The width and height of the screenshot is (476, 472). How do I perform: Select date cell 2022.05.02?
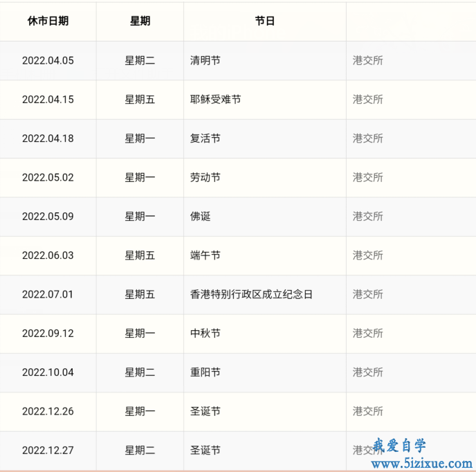point(48,177)
